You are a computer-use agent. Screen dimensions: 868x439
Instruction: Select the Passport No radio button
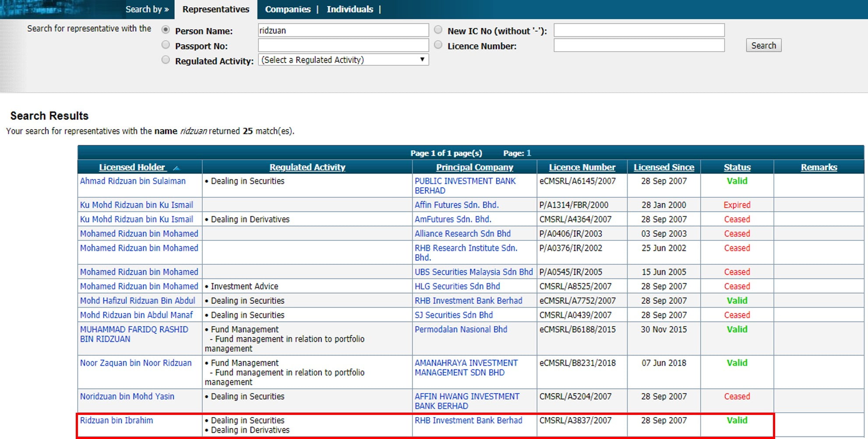click(x=166, y=45)
